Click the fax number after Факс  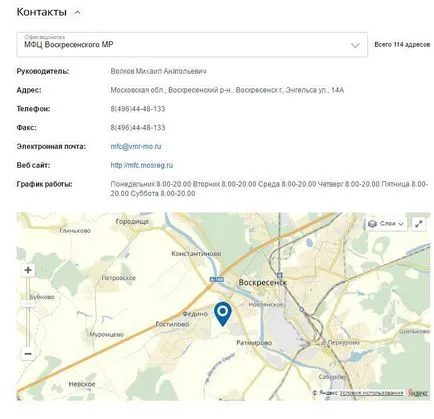138,128
